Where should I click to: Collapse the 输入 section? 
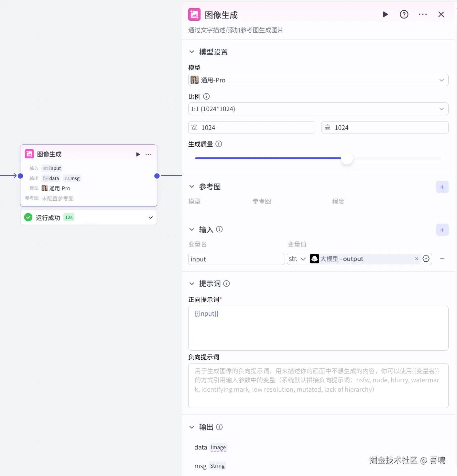(192, 229)
